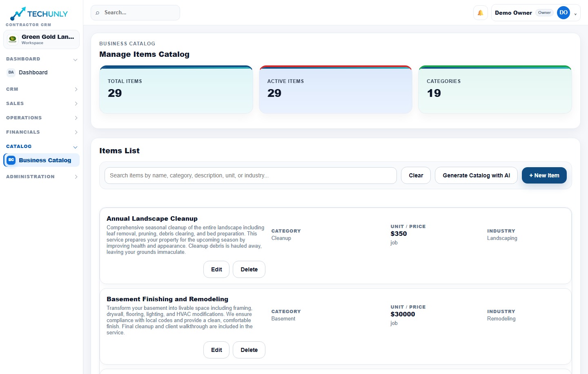
Task: Click the Demo Owner name
Action: (x=513, y=13)
